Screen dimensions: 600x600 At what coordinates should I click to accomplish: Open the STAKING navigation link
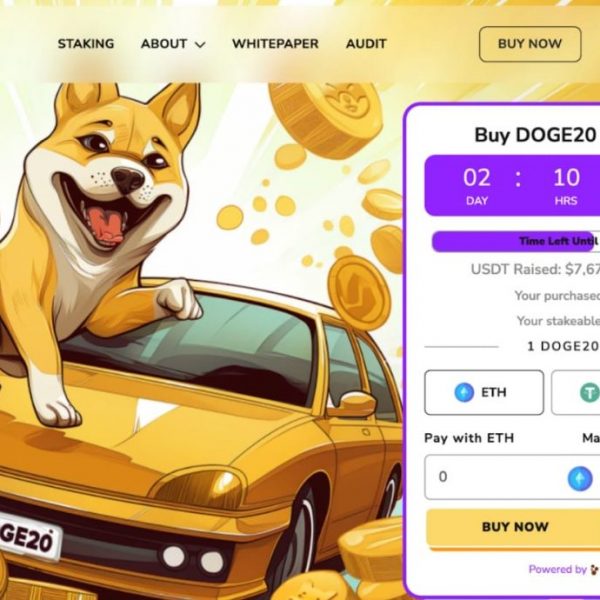coord(86,44)
